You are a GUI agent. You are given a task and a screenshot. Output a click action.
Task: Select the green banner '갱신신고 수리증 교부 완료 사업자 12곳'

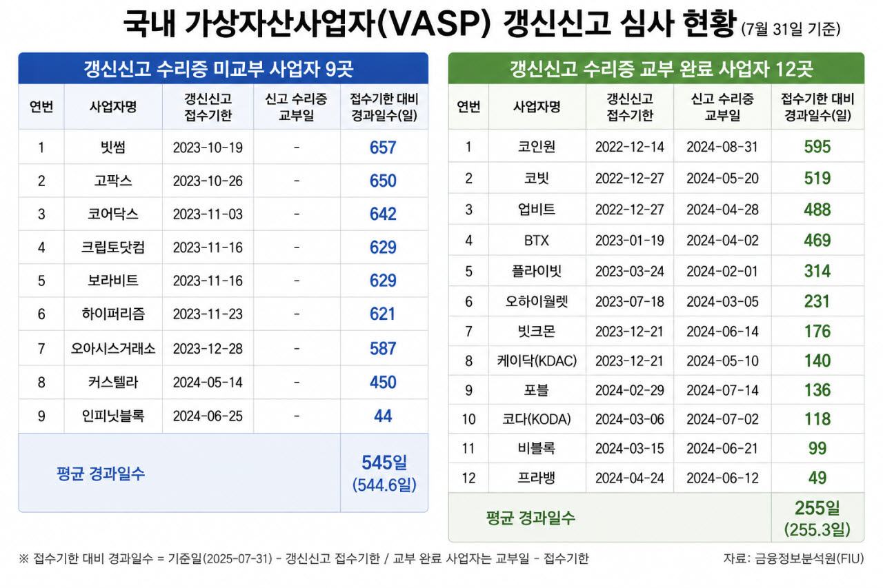[656, 69]
